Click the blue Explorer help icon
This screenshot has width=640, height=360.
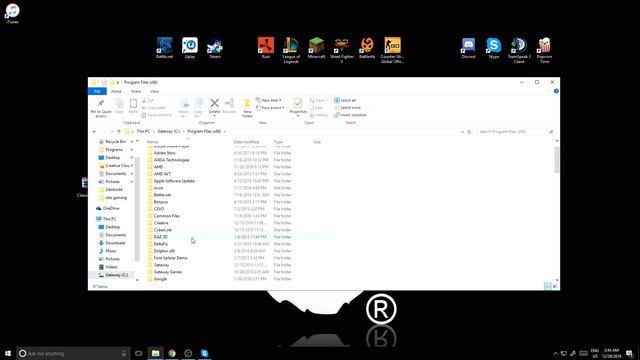coord(556,91)
